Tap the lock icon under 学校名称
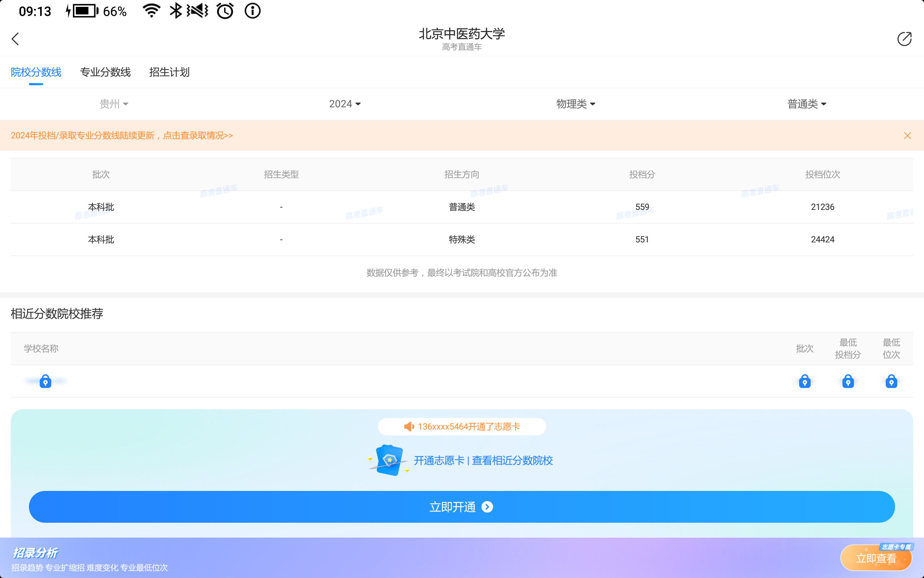This screenshot has height=578, width=924. pyautogui.click(x=45, y=381)
